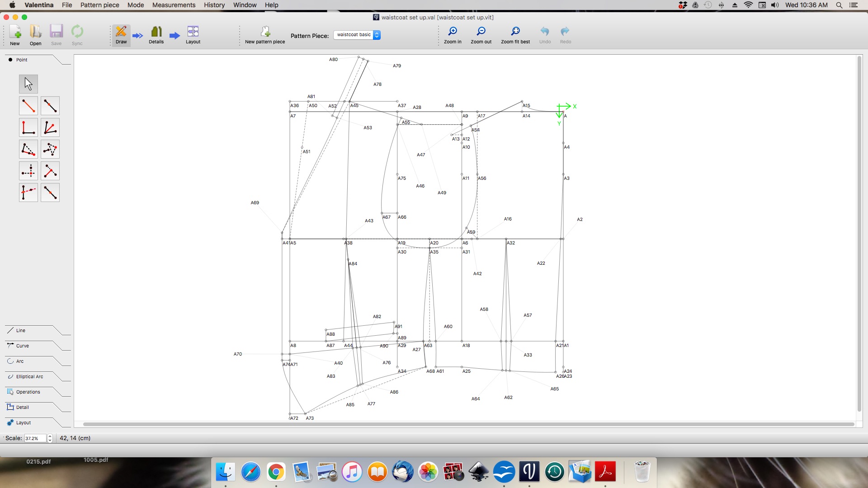Open Safari from the Dock

tap(250, 472)
